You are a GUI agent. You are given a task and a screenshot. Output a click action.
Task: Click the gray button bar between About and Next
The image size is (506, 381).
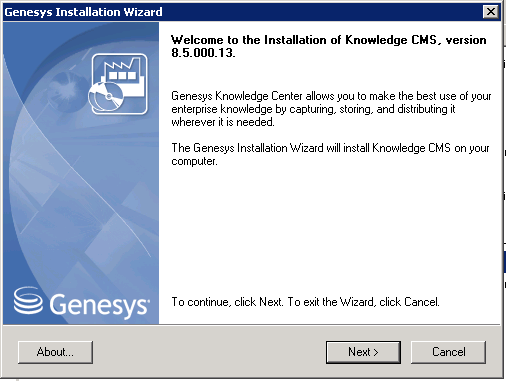click(209, 352)
